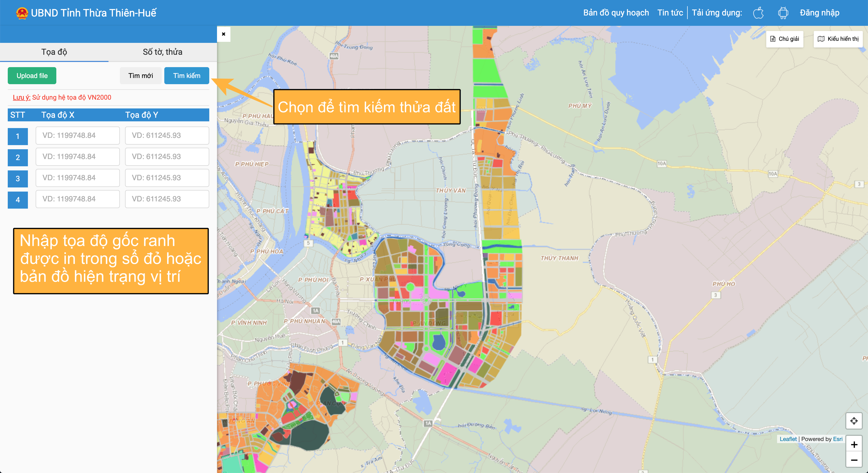Click the locate-me crosshair map icon
The image size is (868, 473).
(854, 421)
